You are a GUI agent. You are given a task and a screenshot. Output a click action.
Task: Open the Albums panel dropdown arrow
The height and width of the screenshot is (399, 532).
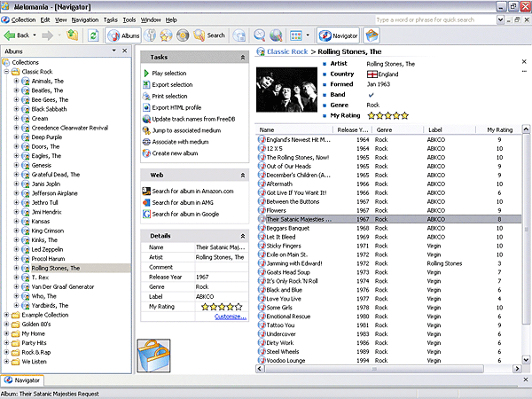pyautogui.click(x=114, y=51)
